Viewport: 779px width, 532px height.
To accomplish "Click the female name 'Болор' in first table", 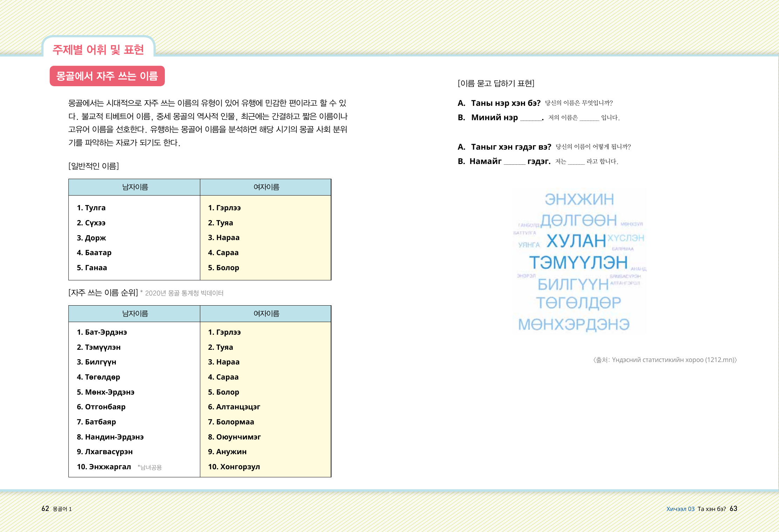I will point(227,268).
